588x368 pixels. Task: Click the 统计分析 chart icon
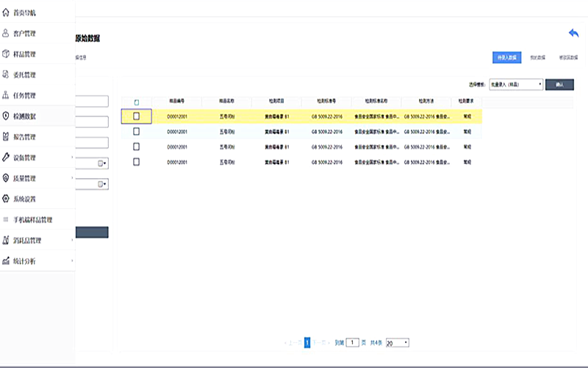pos(7,261)
